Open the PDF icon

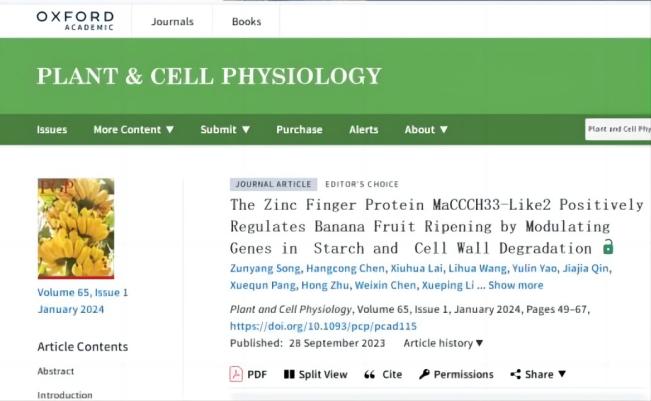click(x=236, y=374)
